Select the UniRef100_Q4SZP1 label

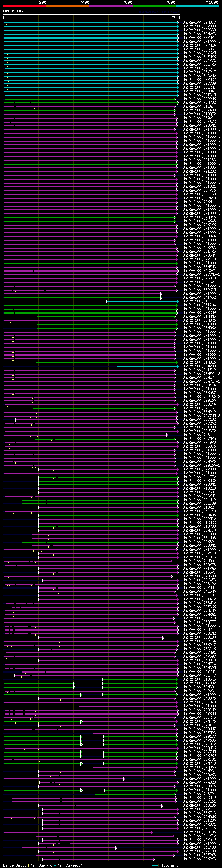point(199,794)
